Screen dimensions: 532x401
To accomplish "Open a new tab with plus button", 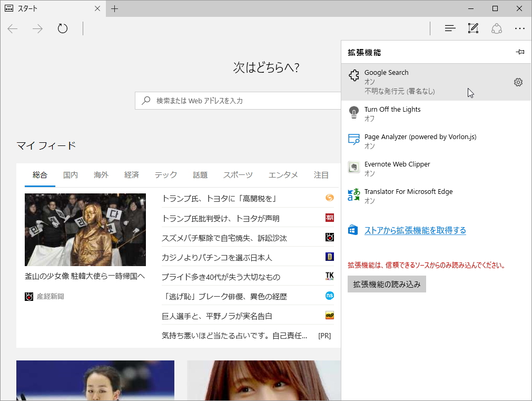I will click(115, 8).
